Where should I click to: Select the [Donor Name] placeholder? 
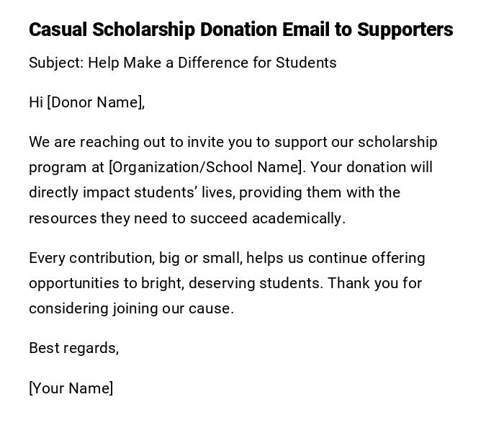[x=96, y=102]
